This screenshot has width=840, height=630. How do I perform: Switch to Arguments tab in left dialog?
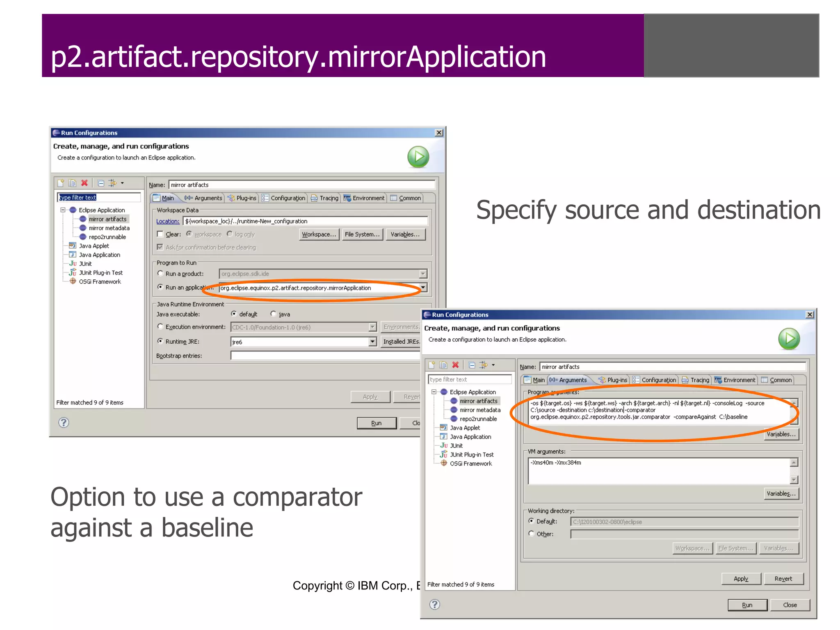pos(203,198)
